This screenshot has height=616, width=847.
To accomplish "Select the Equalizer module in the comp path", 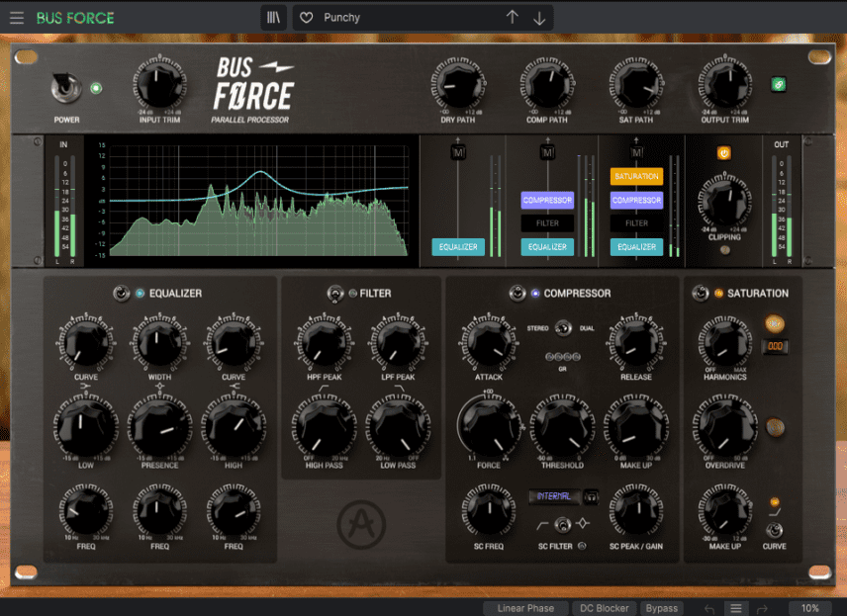I will [547, 247].
